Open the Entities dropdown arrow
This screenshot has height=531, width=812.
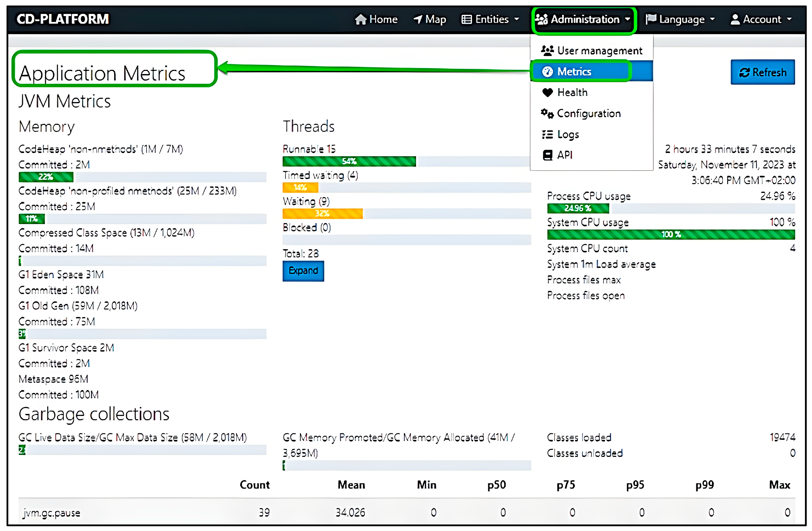pos(517,19)
